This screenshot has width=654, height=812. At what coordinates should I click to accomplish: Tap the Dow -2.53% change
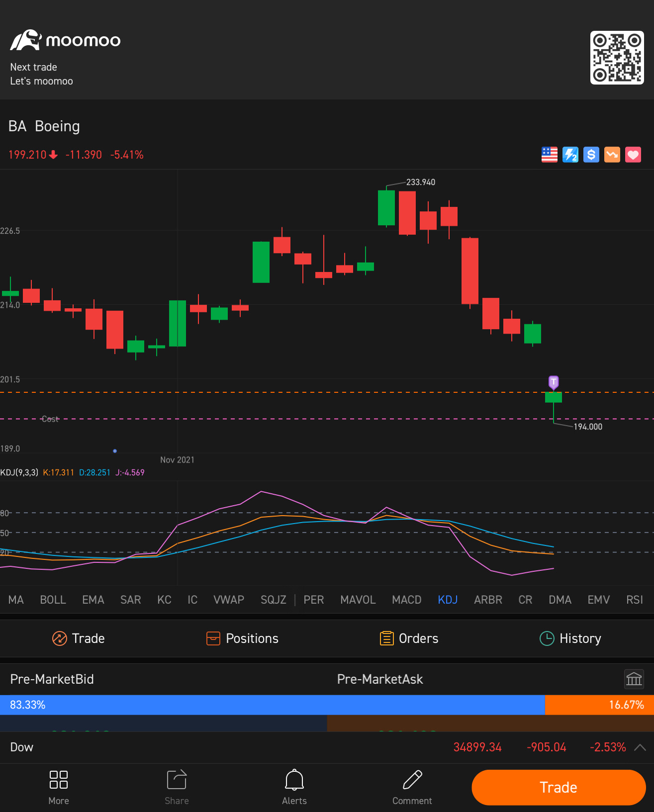608,747
